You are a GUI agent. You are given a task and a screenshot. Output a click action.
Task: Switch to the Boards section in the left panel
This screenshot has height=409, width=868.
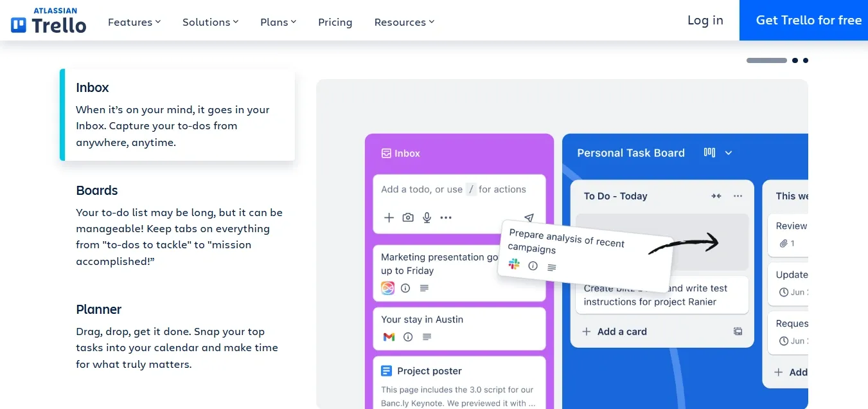coord(97,190)
